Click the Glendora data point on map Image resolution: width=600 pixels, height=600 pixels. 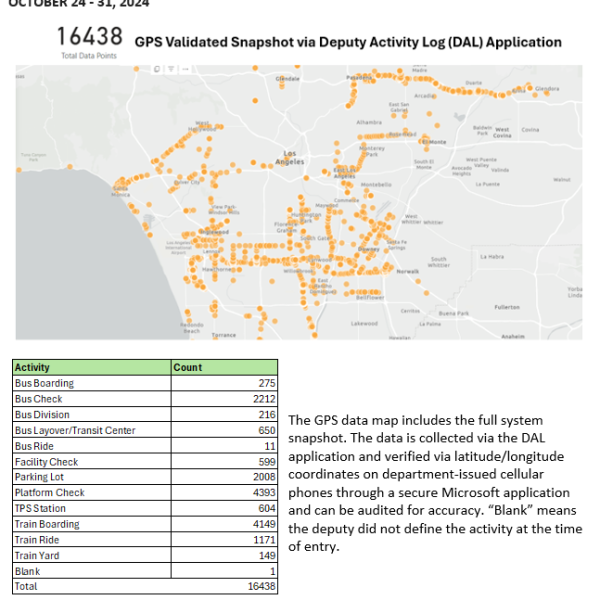[x=546, y=89]
